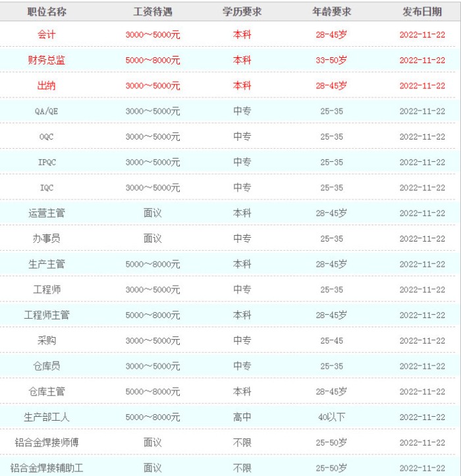Open the OQC job entry
The width and height of the screenshot is (461, 476).
pyautogui.click(x=47, y=137)
